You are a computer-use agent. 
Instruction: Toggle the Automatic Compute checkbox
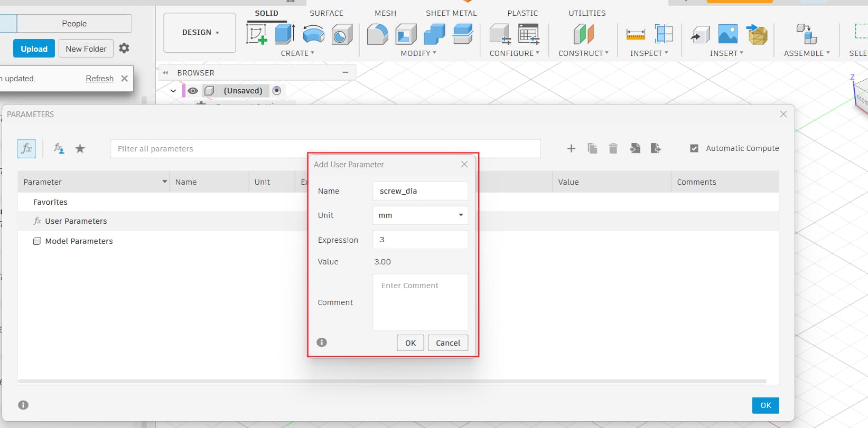[x=694, y=149]
